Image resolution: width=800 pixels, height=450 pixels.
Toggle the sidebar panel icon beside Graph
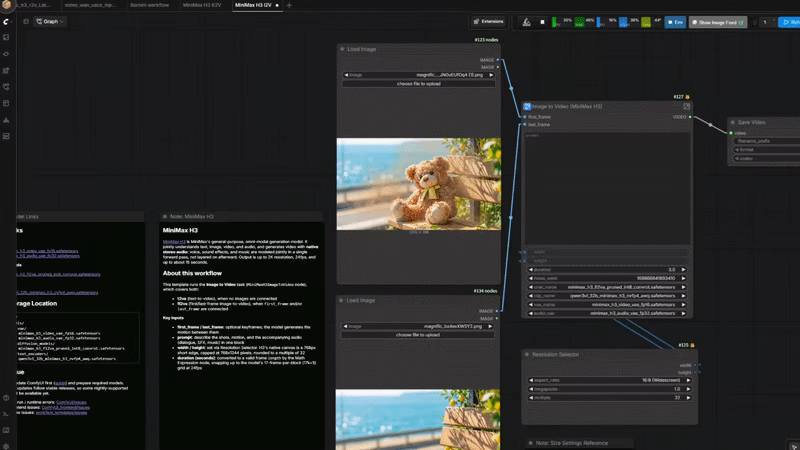tap(26, 21)
